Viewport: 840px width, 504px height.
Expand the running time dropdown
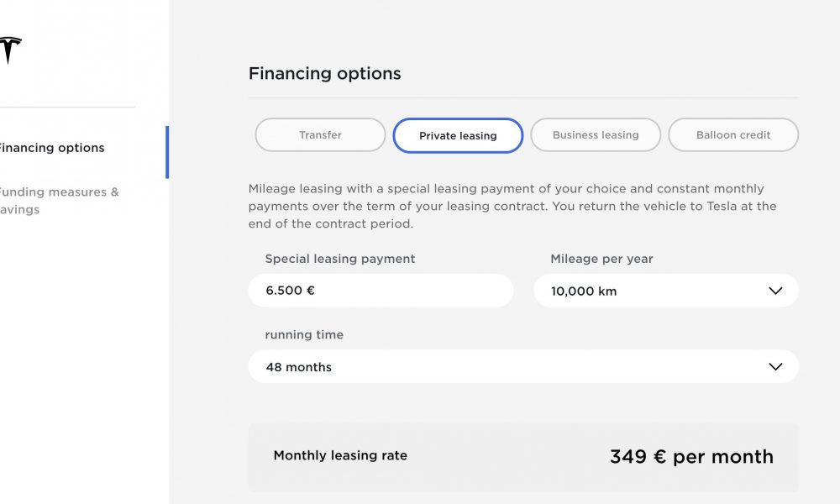click(523, 366)
